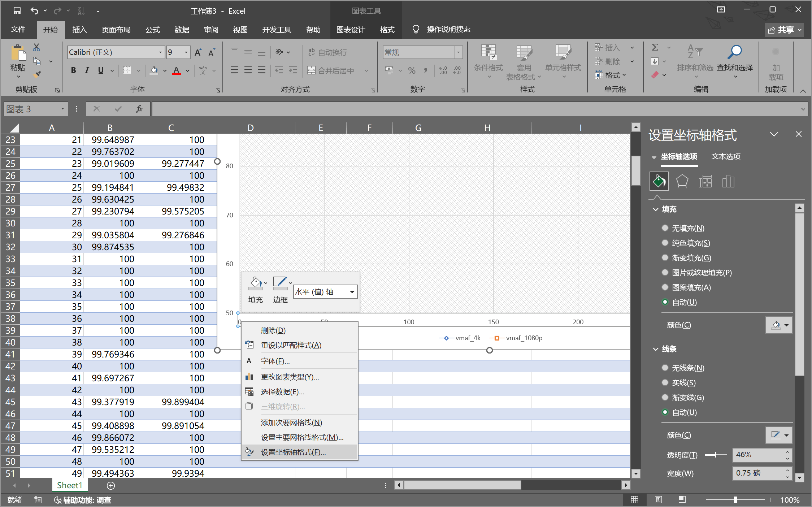Click the 宽度 width input field

758,473
